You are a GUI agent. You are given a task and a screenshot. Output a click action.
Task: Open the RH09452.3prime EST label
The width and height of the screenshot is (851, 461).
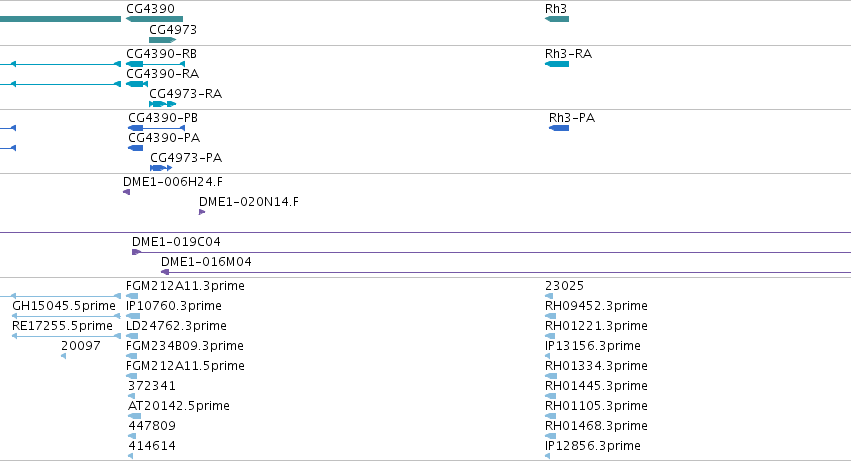click(x=596, y=306)
